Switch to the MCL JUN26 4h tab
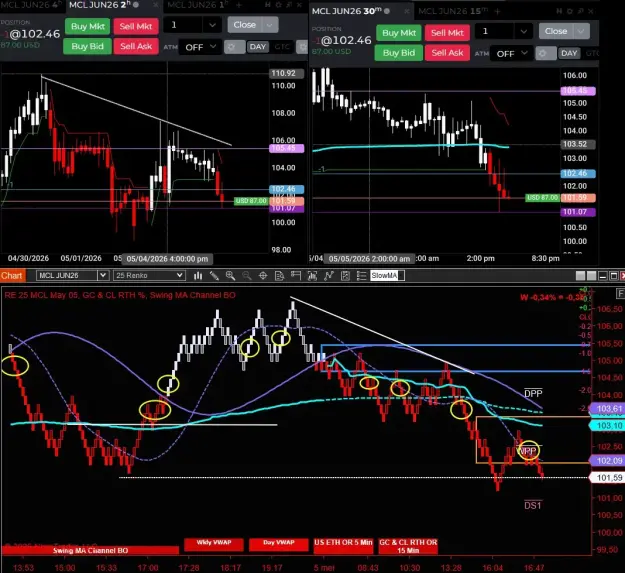Image resolution: width=625 pixels, height=573 pixels. [x=31, y=5]
